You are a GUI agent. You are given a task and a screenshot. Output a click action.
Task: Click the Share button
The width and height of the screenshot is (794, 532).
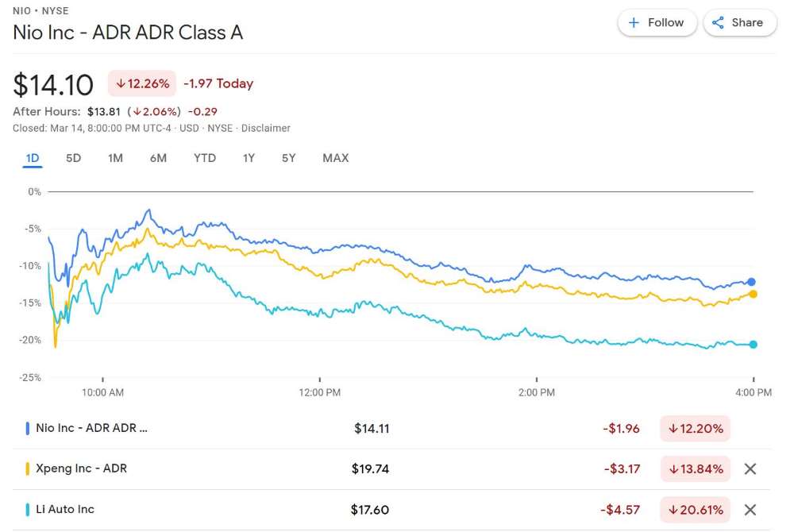click(x=738, y=23)
